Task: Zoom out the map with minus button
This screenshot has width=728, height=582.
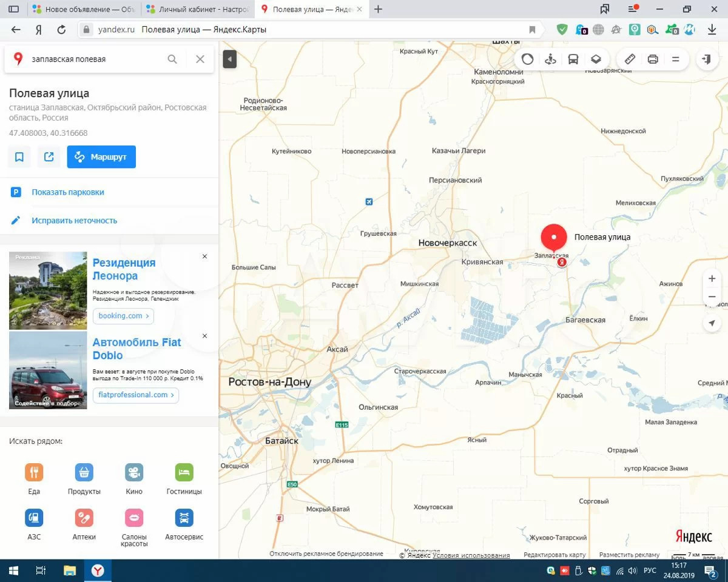Action: click(712, 297)
